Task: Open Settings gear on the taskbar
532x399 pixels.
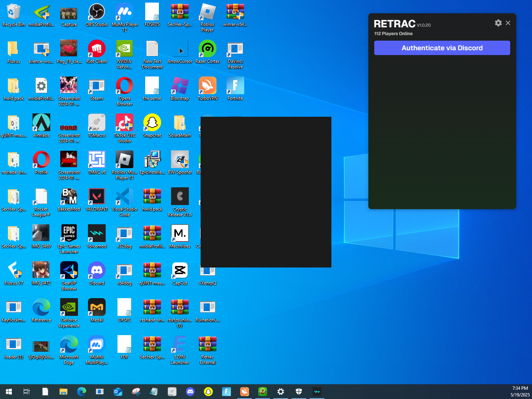Action: point(281,392)
